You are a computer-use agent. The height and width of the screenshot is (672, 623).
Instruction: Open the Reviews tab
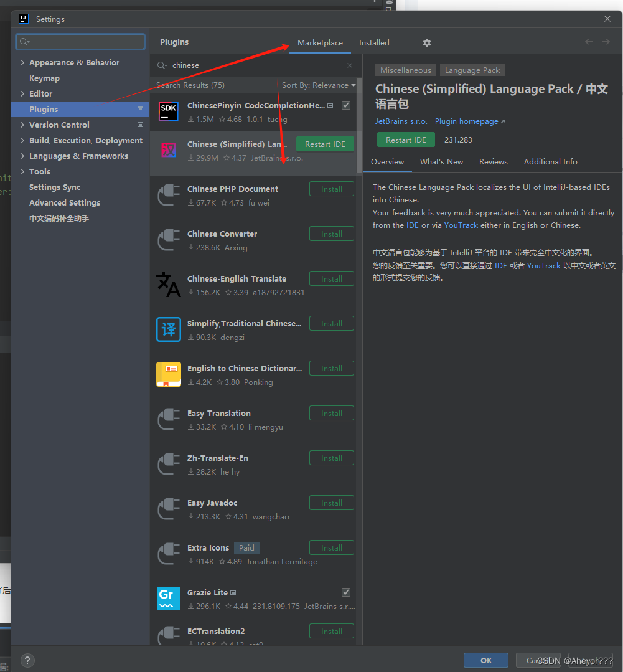(x=494, y=161)
